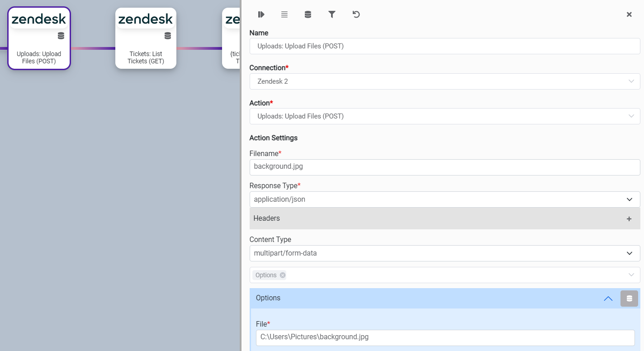
Task: Click the run step play icon
Action: [x=261, y=14]
